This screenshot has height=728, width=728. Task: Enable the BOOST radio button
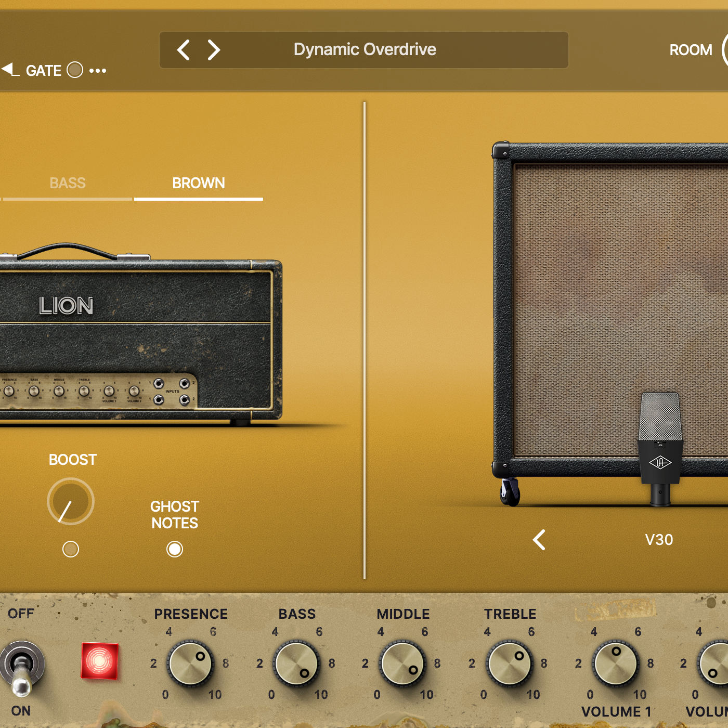coord(71,549)
